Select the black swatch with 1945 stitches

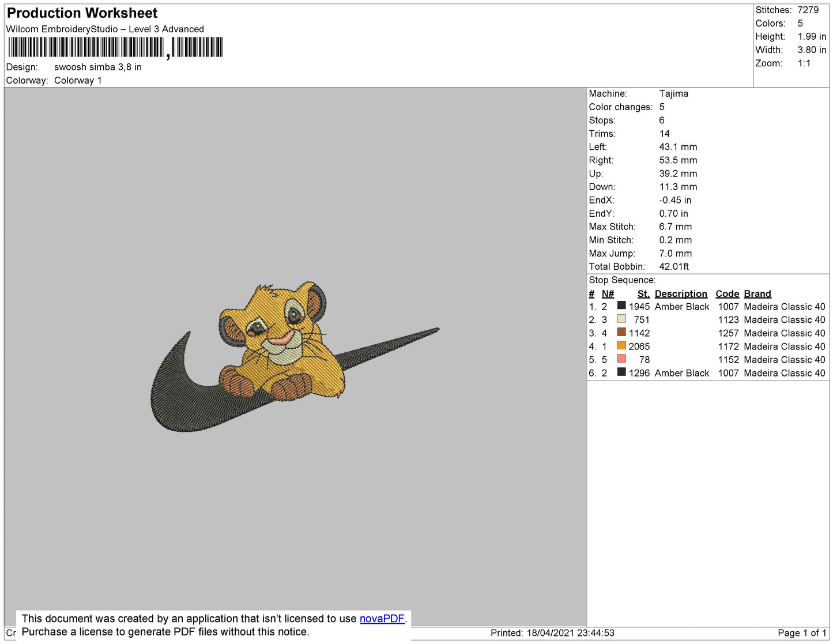pyautogui.click(x=621, y=306)
